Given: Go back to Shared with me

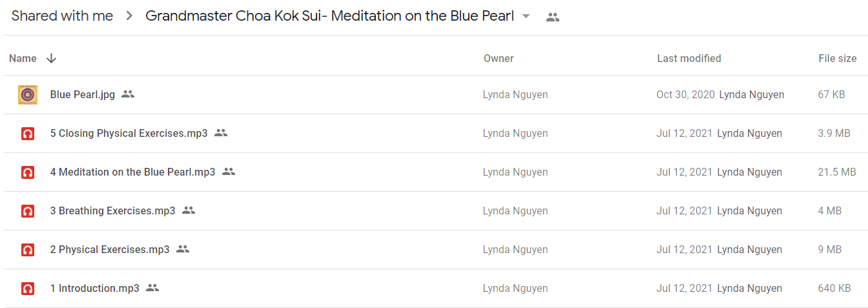Looking at the screenshot, I should 62,16.
